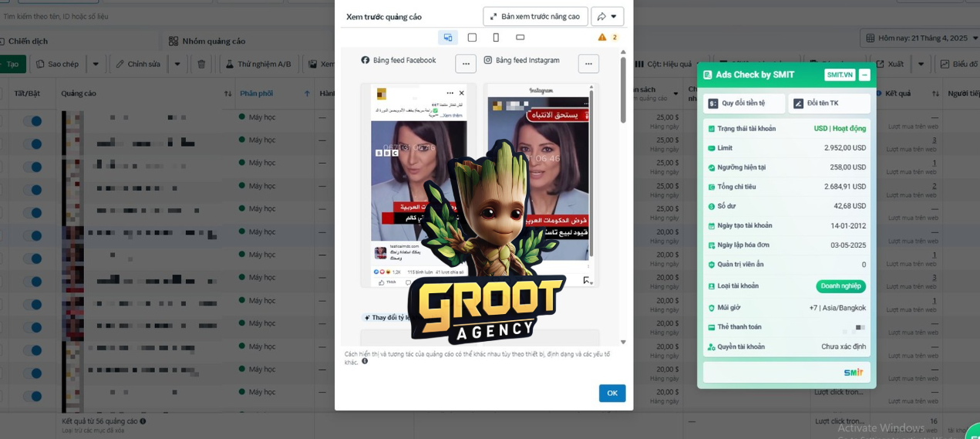Click Quy đổi tiền tệ currency icon button

[x=744, y=103]
